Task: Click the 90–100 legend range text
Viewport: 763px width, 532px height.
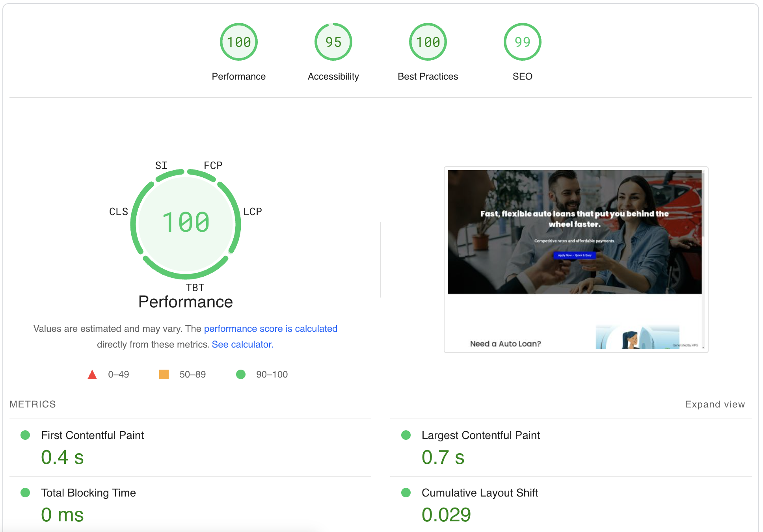Action: (x=272, y=374)
